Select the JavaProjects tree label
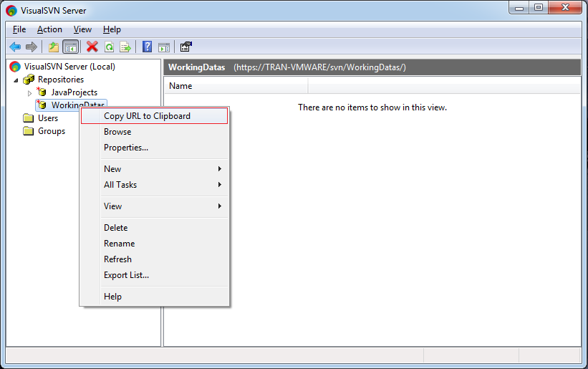The width and height of the screenshot is (588, 369). 74,92
